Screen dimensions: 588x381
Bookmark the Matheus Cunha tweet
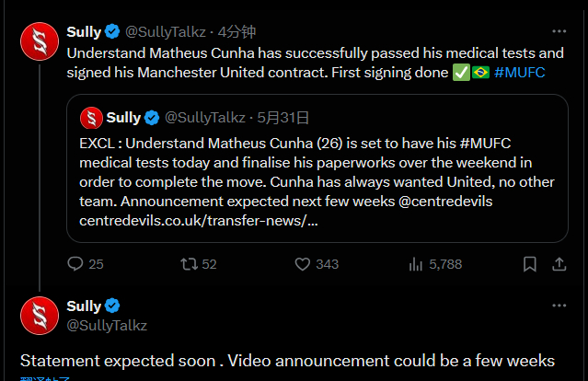pyautogui.click(x=529, y=264)
